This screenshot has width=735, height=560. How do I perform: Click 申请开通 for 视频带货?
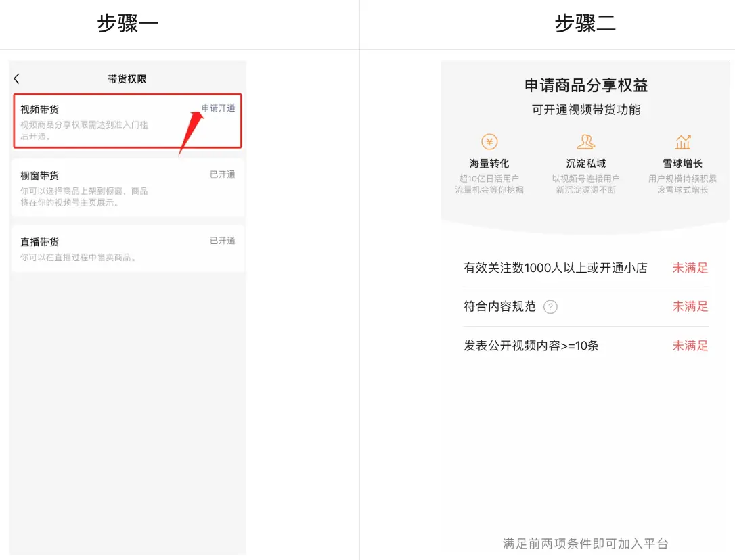pos(219,108)
